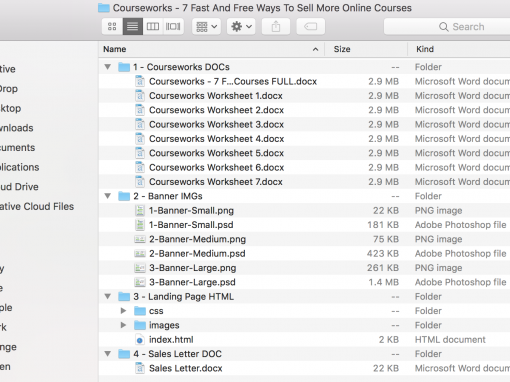Click the 1.4 MB size value

click(383, 282)
